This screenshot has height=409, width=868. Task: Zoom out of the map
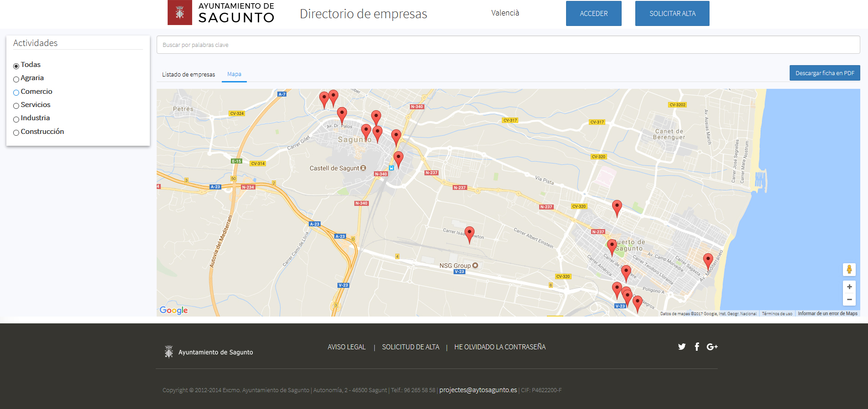click(849, 300)
